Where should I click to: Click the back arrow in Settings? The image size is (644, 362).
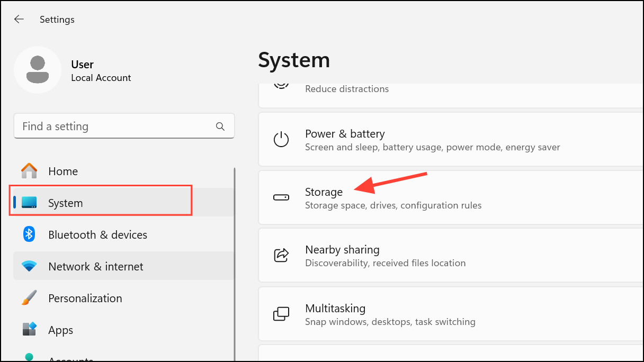point(19,20)
